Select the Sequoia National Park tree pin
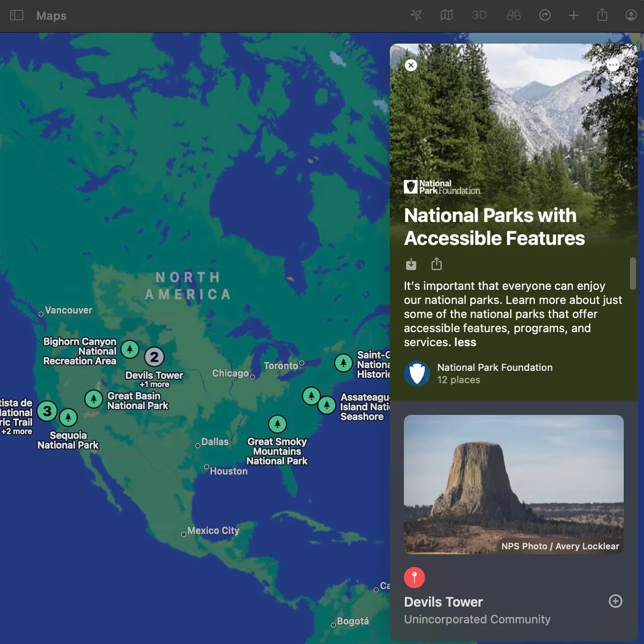The height and width of the screenshot is (644, 644). [x=67, y=418]
